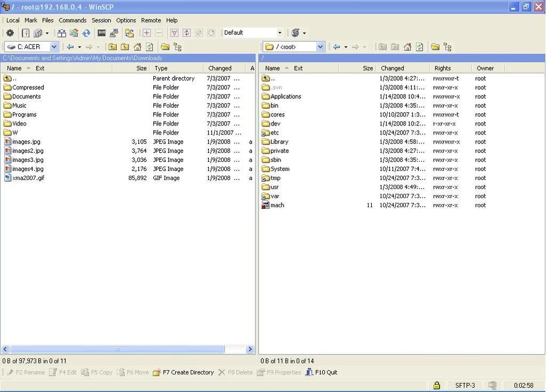Refresh the remote panel

(x=420, y=47)
